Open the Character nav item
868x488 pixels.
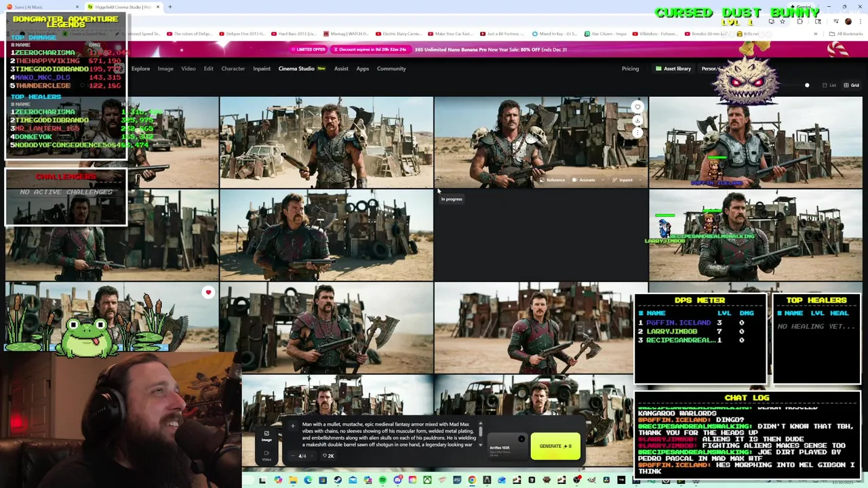click(233, 68)
